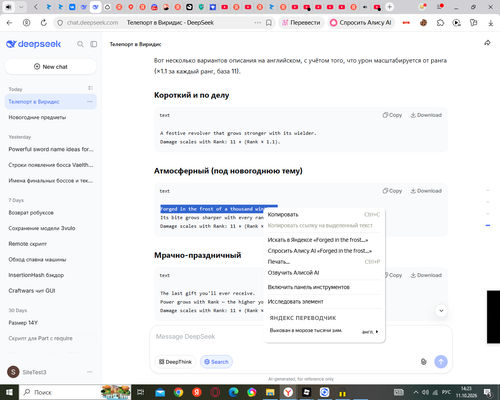
Task: Download the Атмосферный code block
Action: click(x=426, y=191)
